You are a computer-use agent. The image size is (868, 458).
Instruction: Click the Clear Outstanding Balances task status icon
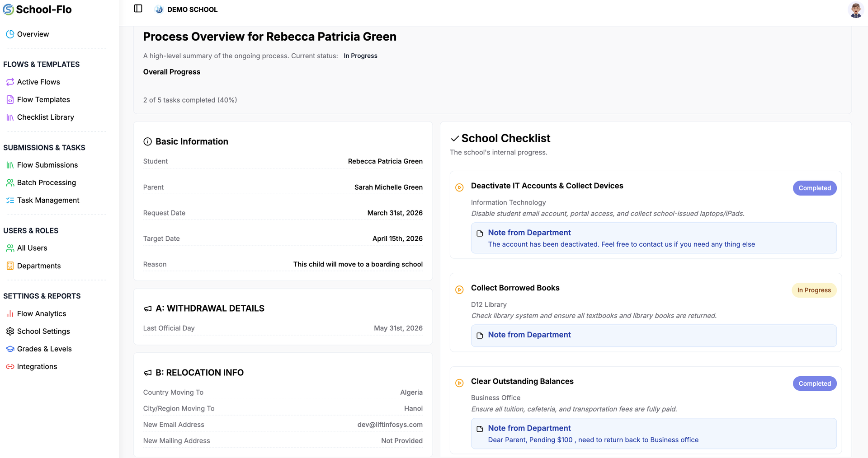(x=459, y=383)
